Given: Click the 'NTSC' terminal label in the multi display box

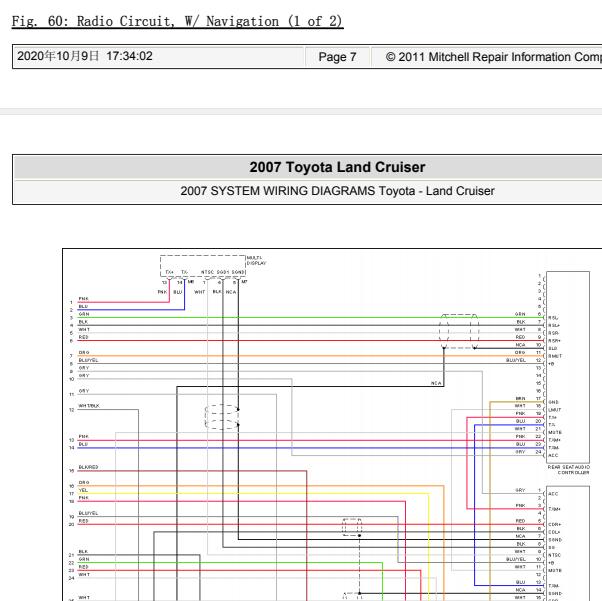Looking at the screenshot, I should (207, 272).
